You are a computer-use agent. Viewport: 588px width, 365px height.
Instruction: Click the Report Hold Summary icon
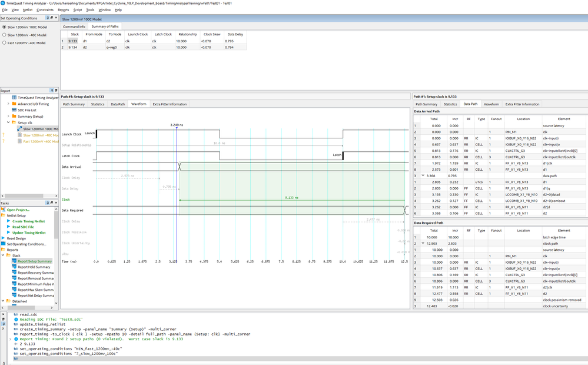[14, 267]
